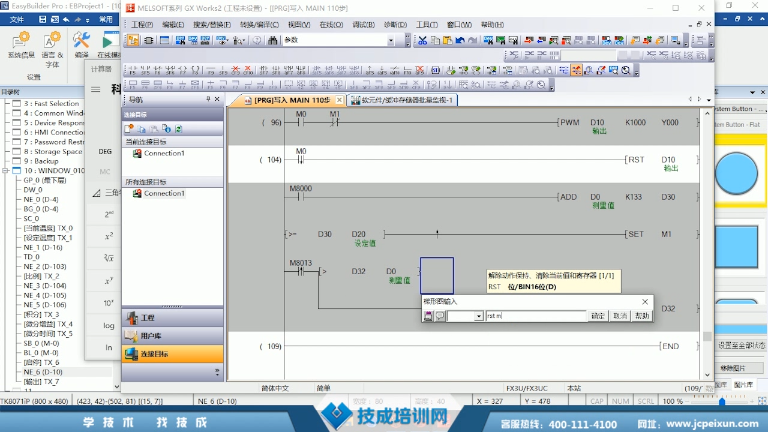Open the 工程 navigation section
The height and width of the screenshot is (432, 768).
(172, 318)
